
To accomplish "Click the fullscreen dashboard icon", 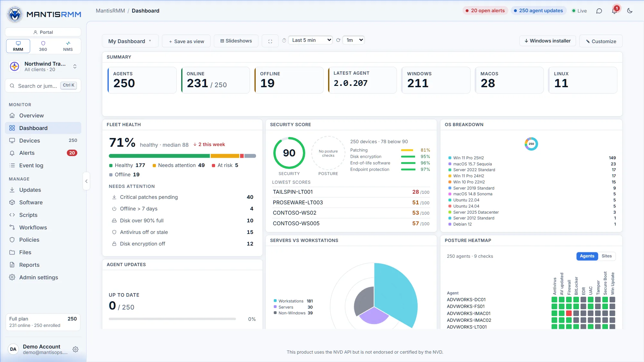I will coord(270,41).
